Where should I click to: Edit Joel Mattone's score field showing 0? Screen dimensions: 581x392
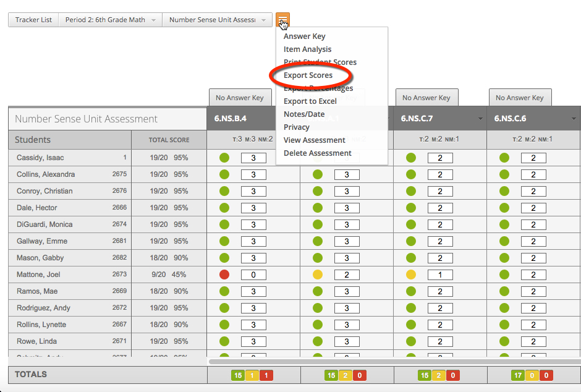click(x=253, y=274)
